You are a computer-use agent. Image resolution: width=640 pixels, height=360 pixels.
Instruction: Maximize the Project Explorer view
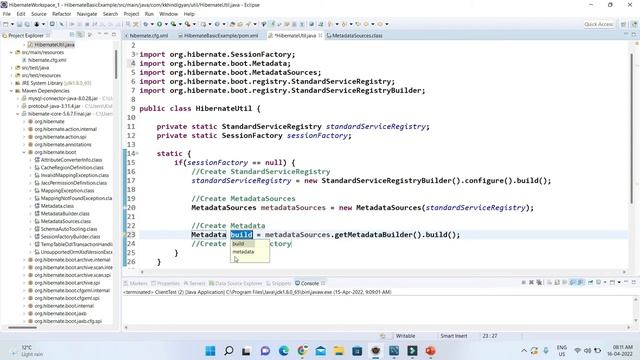(x=114, y=35)
